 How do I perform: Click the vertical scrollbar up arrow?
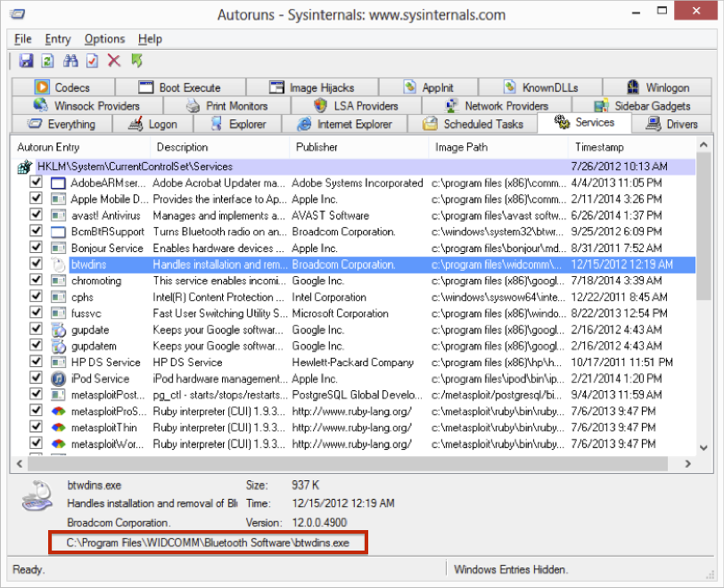click(703, 145)
